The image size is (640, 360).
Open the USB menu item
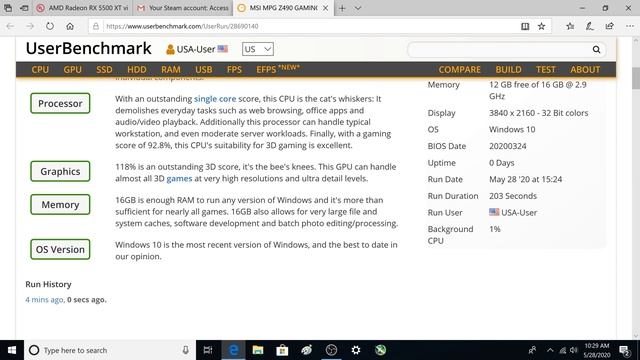(x=204, y=69)
